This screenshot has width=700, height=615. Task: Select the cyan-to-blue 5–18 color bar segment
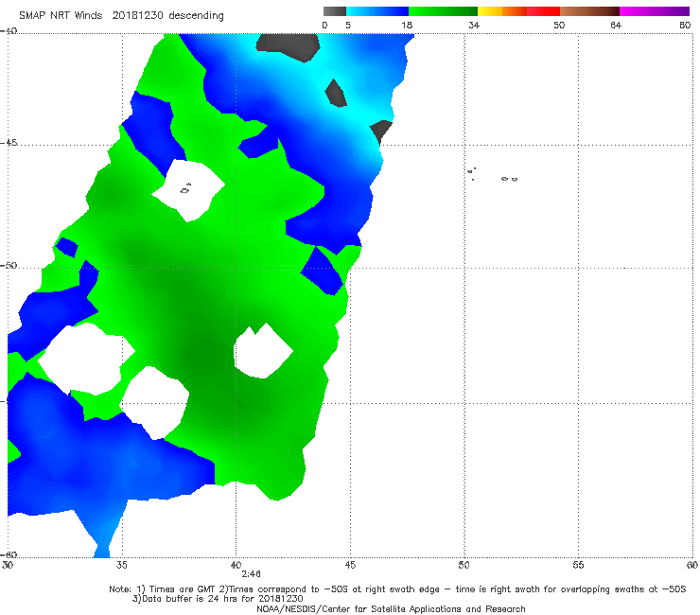(377, 11)
